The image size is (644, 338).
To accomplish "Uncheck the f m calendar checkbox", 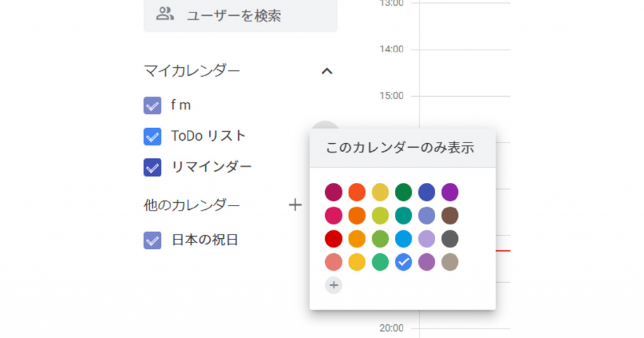I will point(152,106).
